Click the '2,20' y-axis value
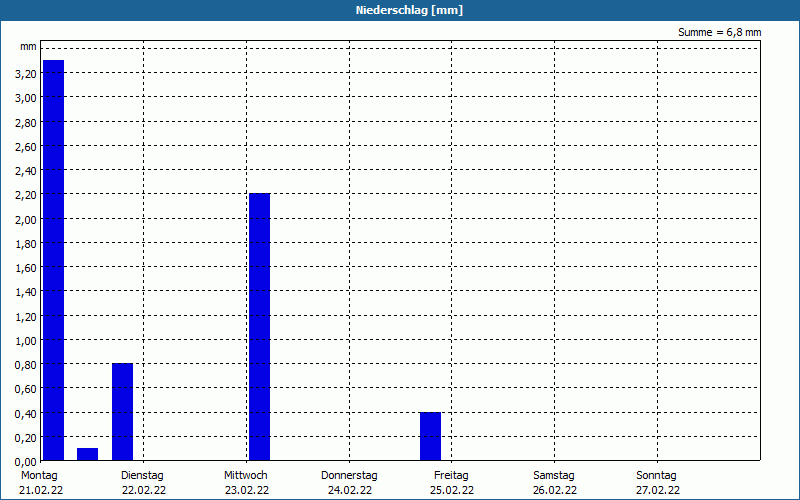This screenshot has height=500, width=800. 26,195
